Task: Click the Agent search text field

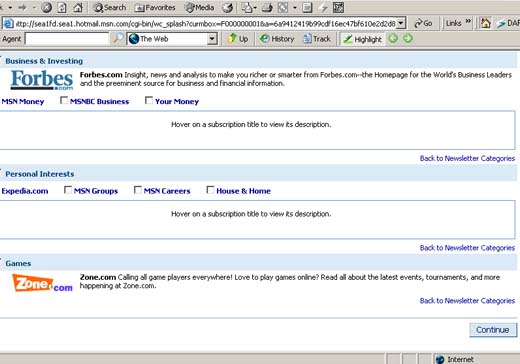Action: pyautogui.click(x=67, y=39)
